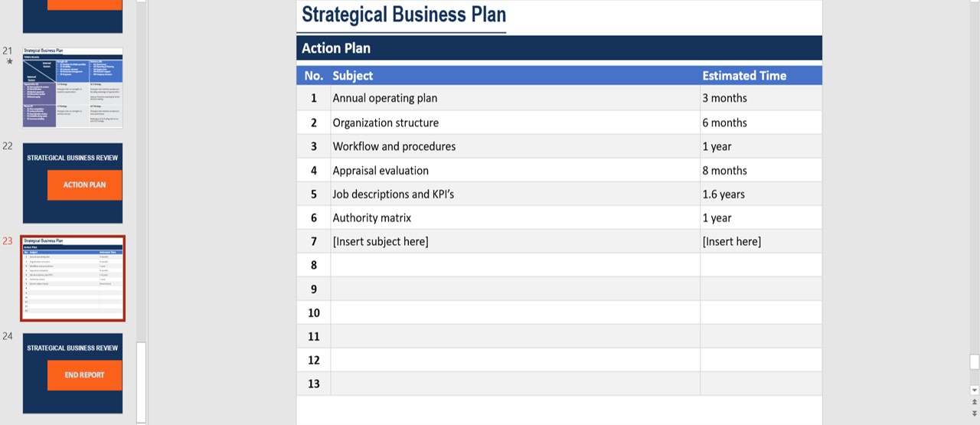The width and height of the screenshot is (980, 425).
Task: Select slide 21 SWOT matrix thumbnail
Action: 73,88
